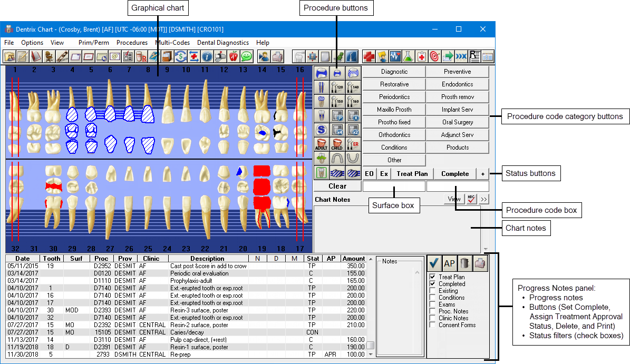Click the mailbox toolbar icon
Viewport: 630px width, 364px height.
[x=220, y=56]
